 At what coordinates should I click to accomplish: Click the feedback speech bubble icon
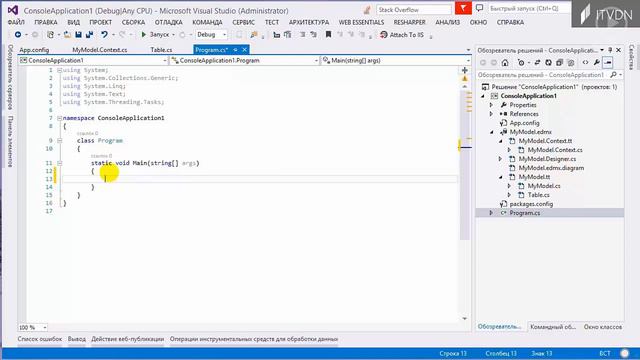[x=480, y=8]
